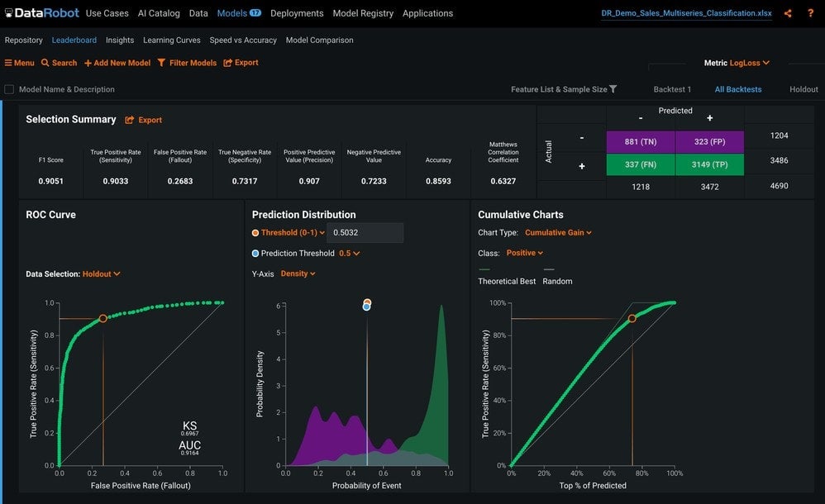
Task: Click the False Positive Rate value 0.2683
Action: [x=180, y=181]
